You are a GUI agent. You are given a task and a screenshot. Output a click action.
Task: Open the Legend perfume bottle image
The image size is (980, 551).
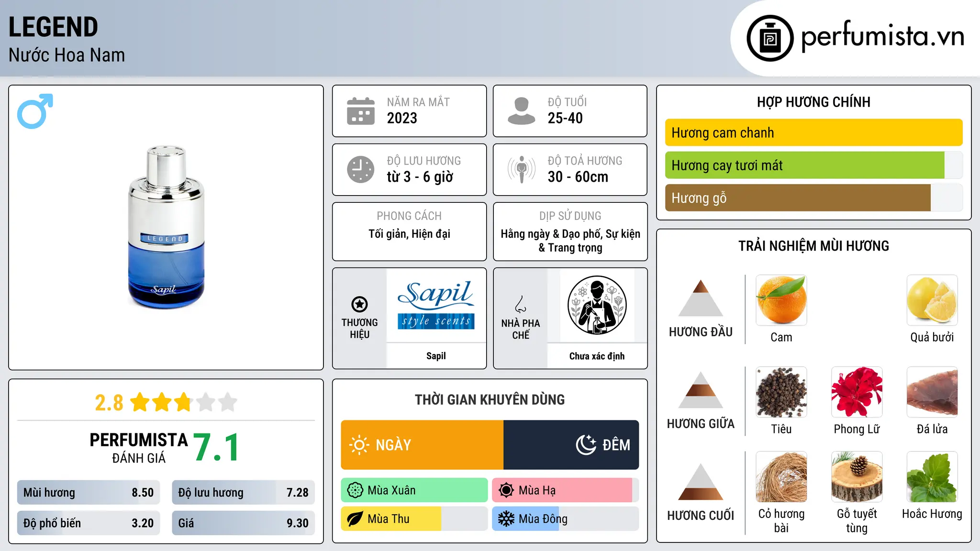click(x=166, y=227)
